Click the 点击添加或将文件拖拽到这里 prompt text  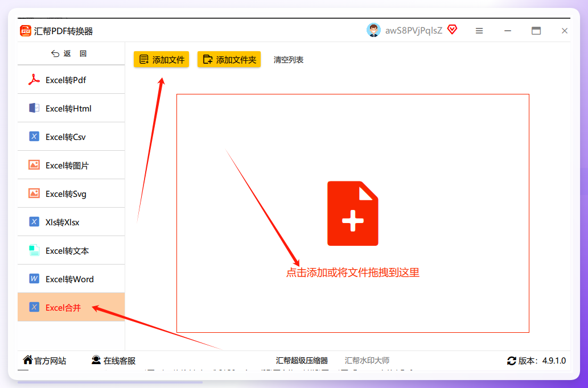353,273
